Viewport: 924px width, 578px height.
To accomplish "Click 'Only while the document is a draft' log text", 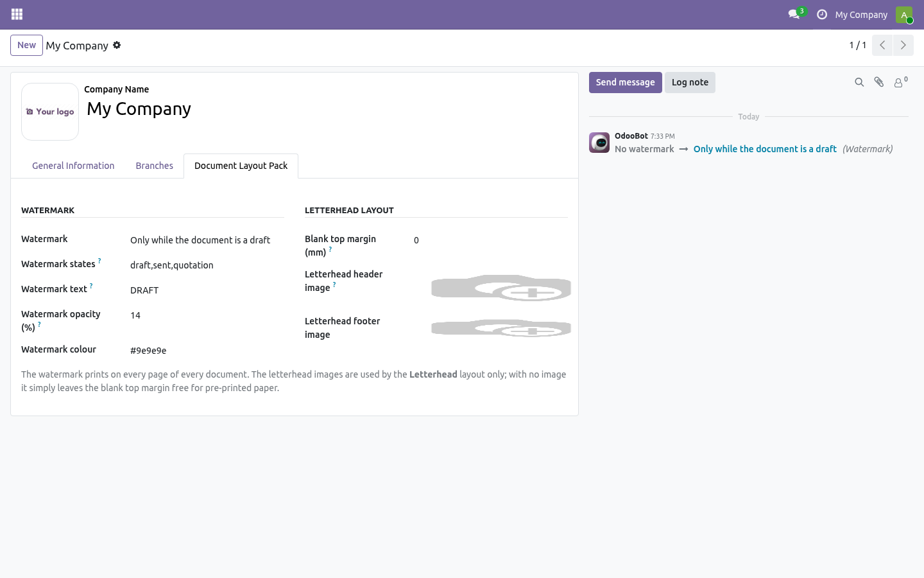I will [x=765, y=149].
